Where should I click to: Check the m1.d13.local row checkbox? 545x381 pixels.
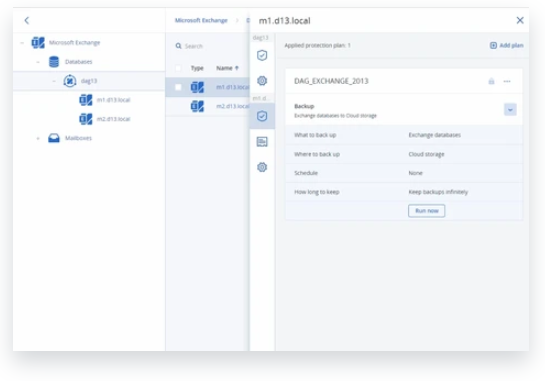(x=178, y=87)
